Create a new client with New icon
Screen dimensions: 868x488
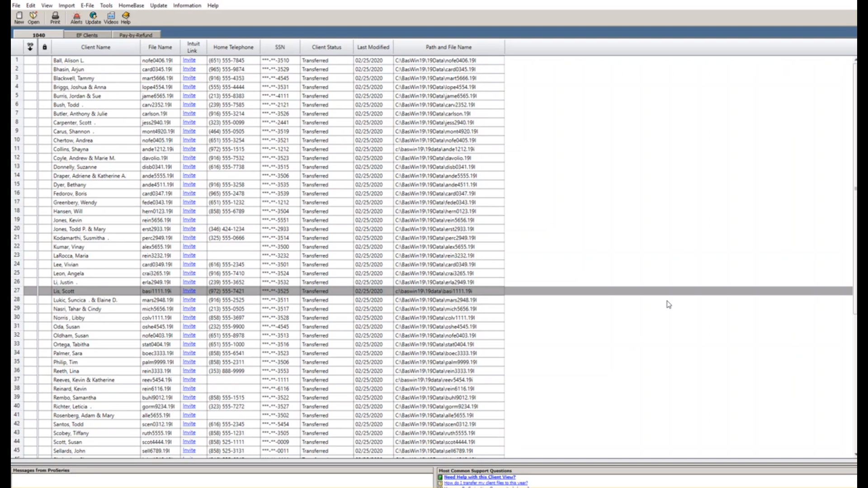(x=19, y=17)
